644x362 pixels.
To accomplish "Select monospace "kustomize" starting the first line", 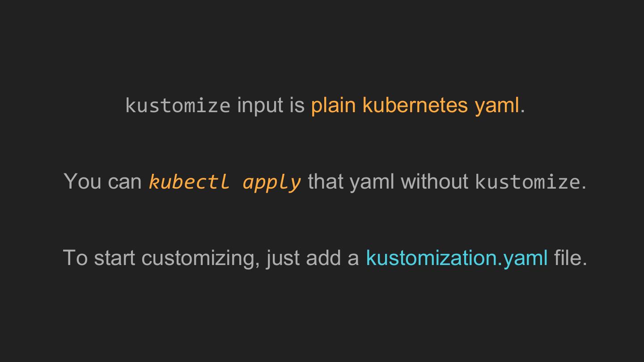I will tap(178, 106).
